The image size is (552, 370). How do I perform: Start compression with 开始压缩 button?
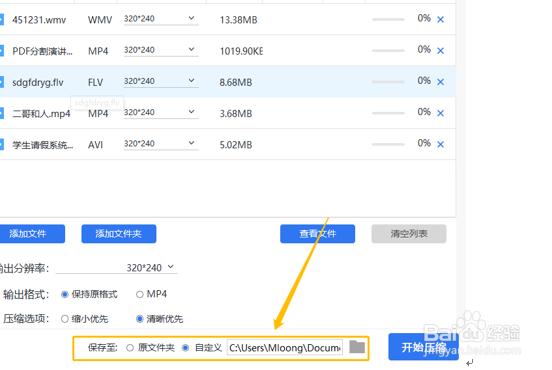click(x=424, y=347)
